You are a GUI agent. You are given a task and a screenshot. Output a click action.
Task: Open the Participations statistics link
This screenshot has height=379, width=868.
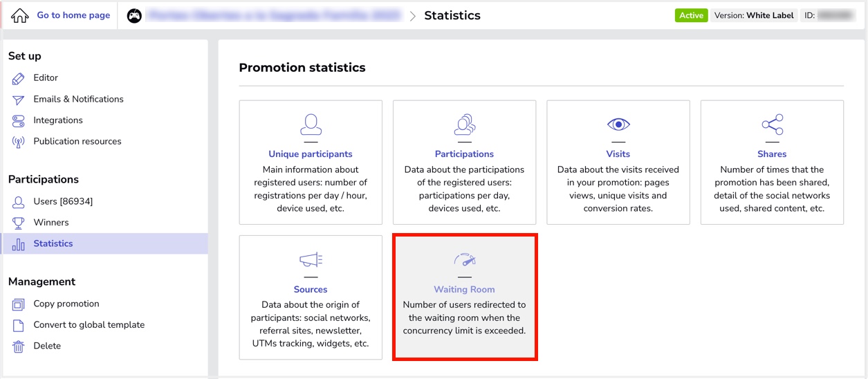[x=464, y=154]
